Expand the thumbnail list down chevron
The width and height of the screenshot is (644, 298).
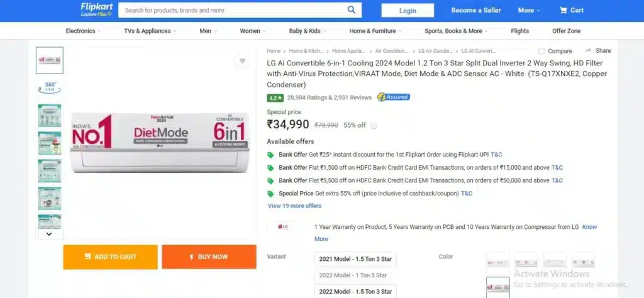(49, 234)
